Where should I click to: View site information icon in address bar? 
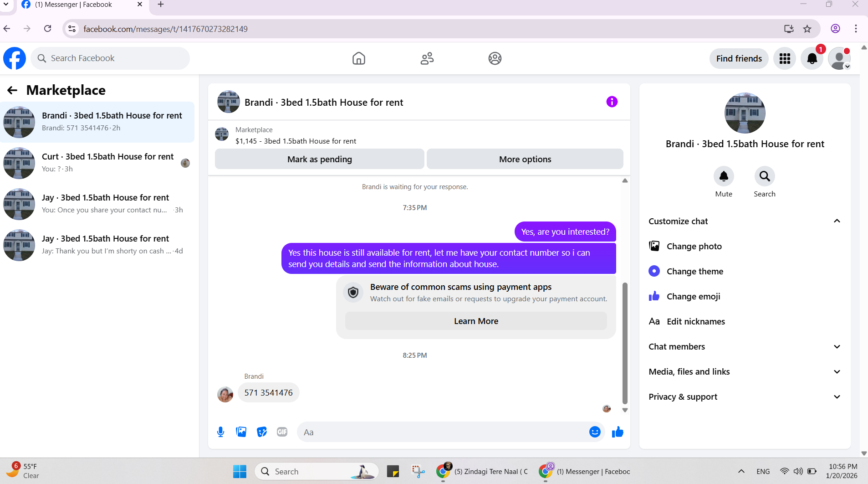(x=72, y=29)
